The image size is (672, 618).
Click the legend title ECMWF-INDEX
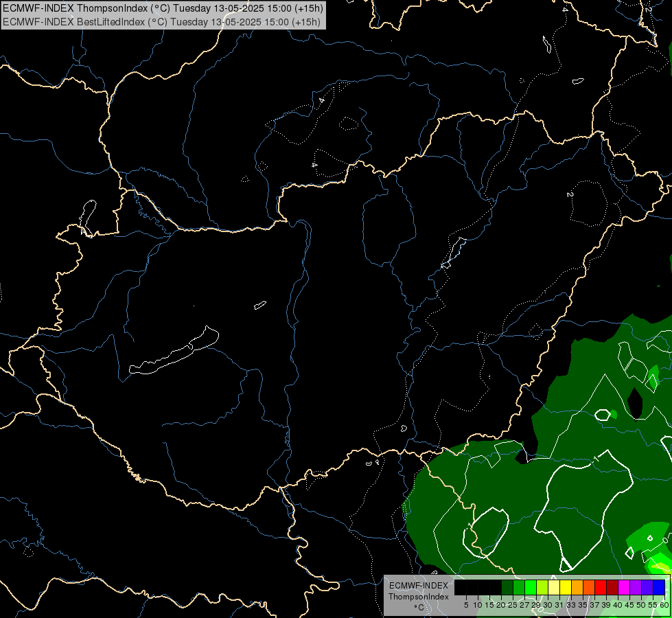[x=419, y=586]
